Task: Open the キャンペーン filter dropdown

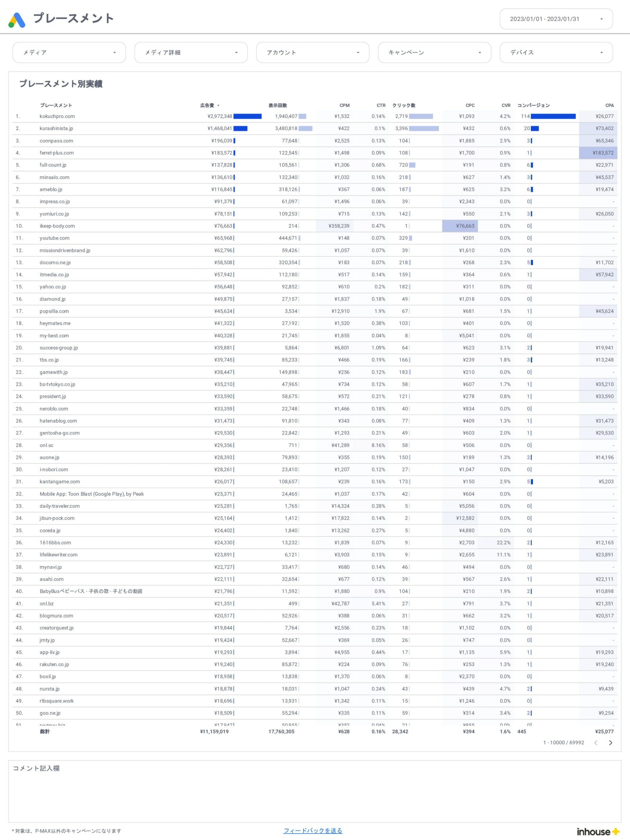Action: (x=434, y=52)
